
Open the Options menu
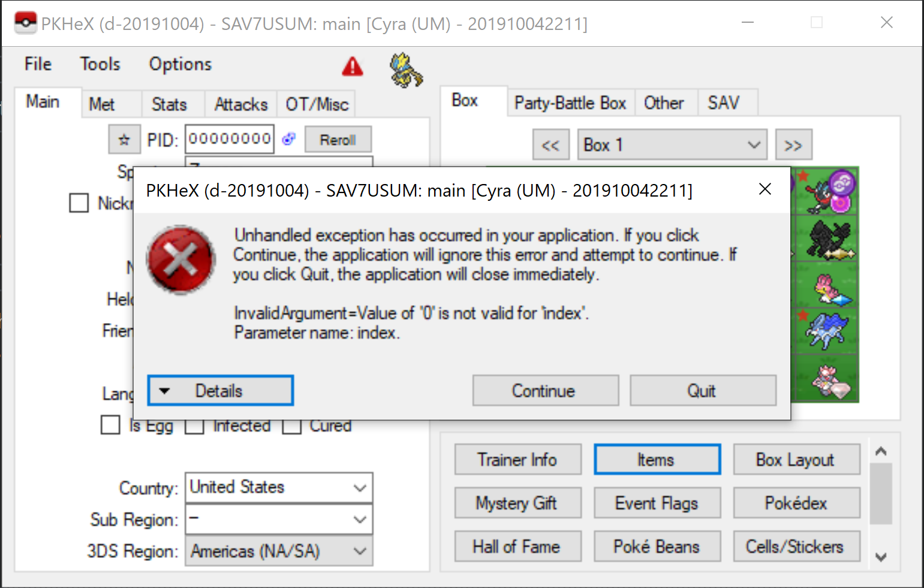[180, 64]
